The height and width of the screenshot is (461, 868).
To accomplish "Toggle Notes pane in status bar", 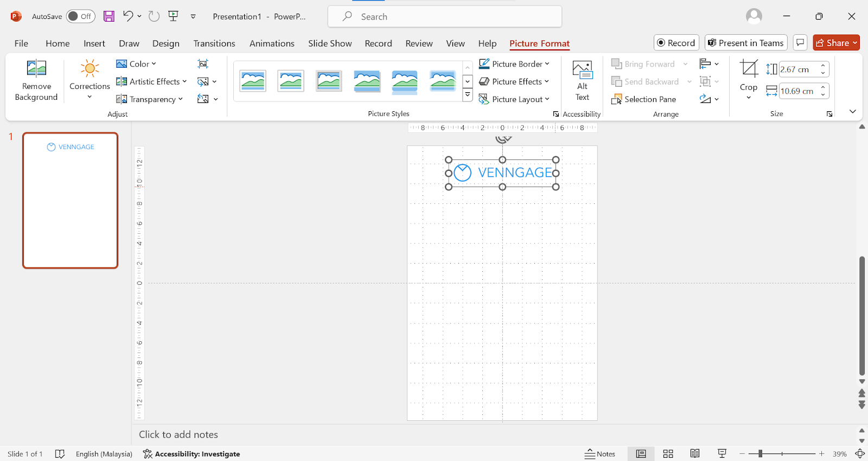I will pyautogui.click(x=600, y=454).
